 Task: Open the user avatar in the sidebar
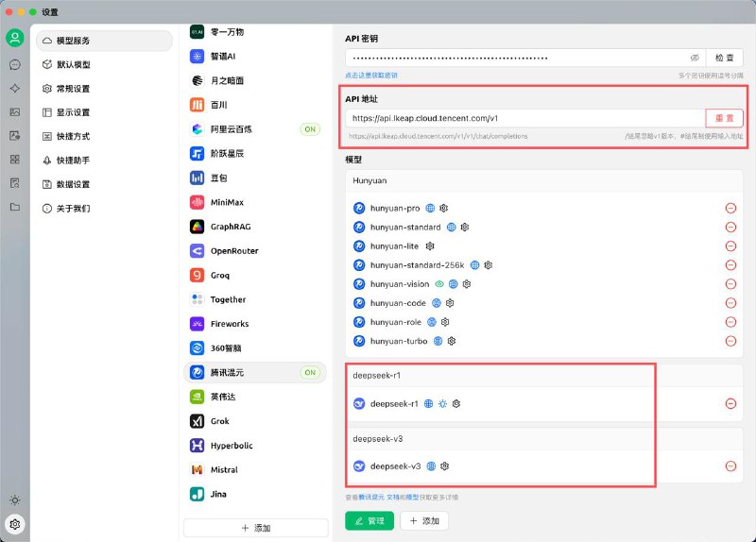click(15, 38)
